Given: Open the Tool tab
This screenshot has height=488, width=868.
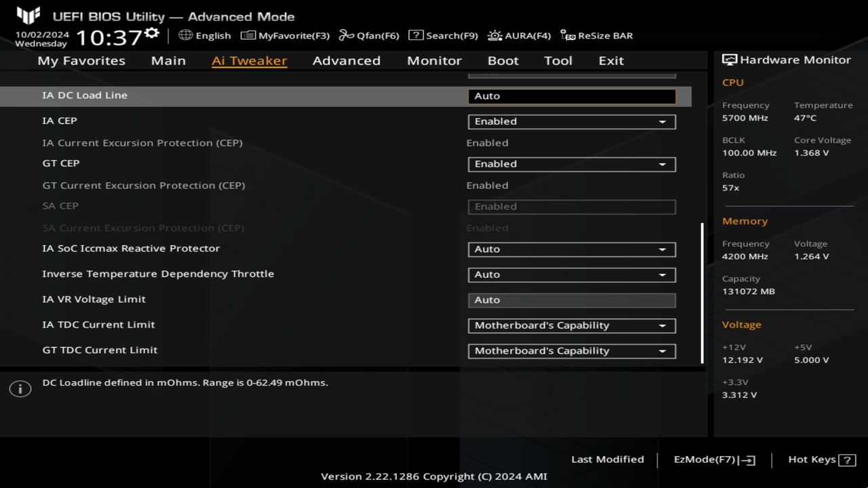Looking at the screenshot, I should 558,61.
